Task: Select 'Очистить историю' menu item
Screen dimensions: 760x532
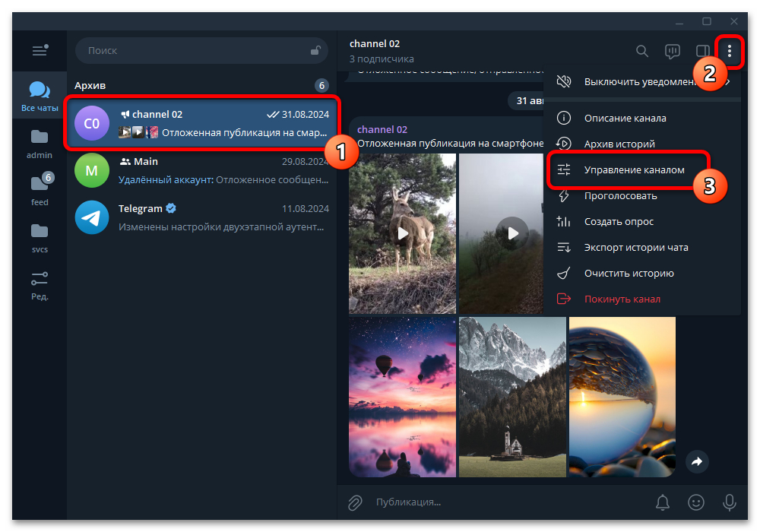Action: (x=642, y=274)
